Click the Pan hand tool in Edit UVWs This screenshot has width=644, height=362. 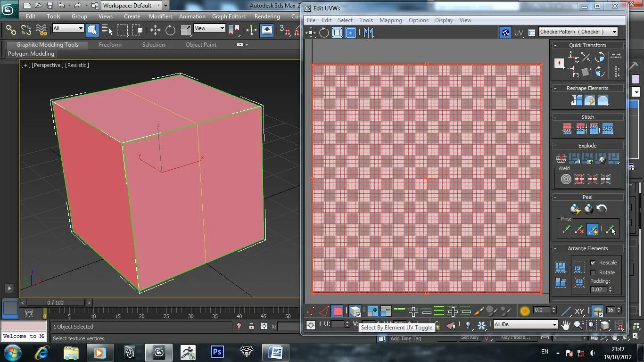565,325
